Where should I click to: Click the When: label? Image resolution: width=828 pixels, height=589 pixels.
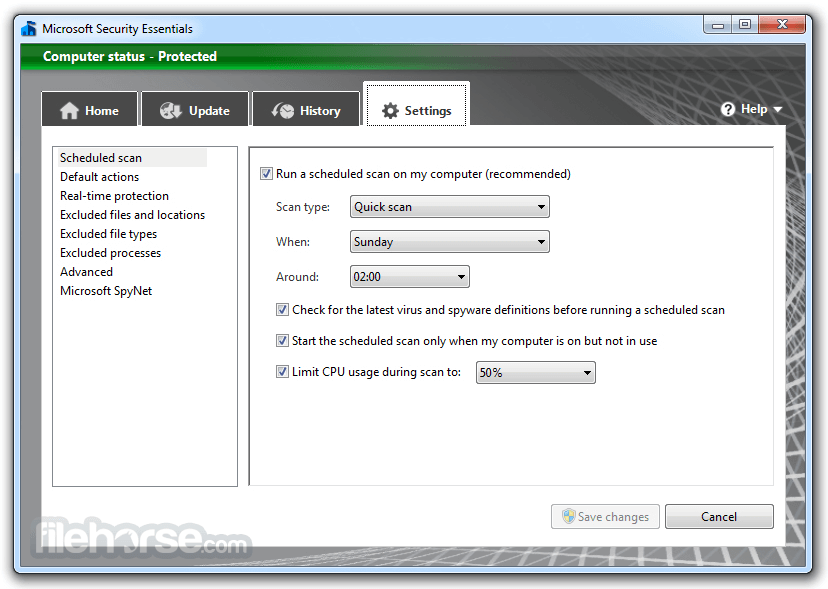point(293,242)
